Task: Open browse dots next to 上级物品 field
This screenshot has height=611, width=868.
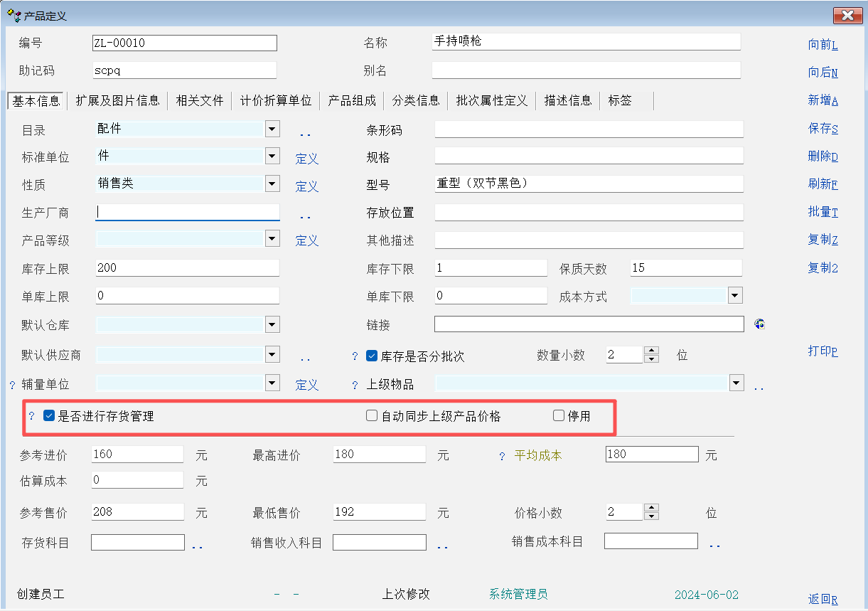Action: click(759, 388)
